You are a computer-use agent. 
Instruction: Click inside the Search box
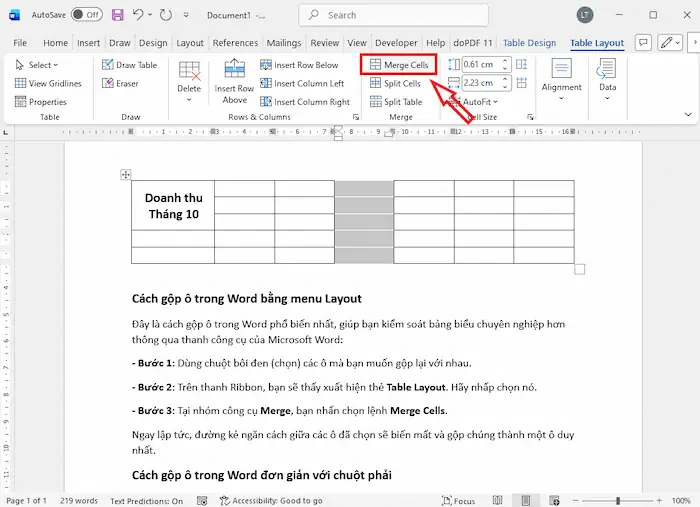pos(393,15)
